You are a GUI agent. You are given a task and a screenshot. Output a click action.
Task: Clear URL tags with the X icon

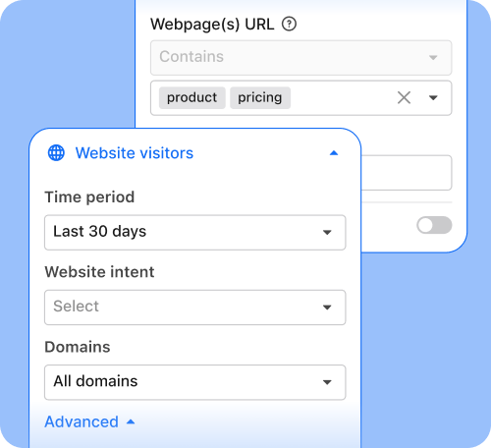(404, 97)
